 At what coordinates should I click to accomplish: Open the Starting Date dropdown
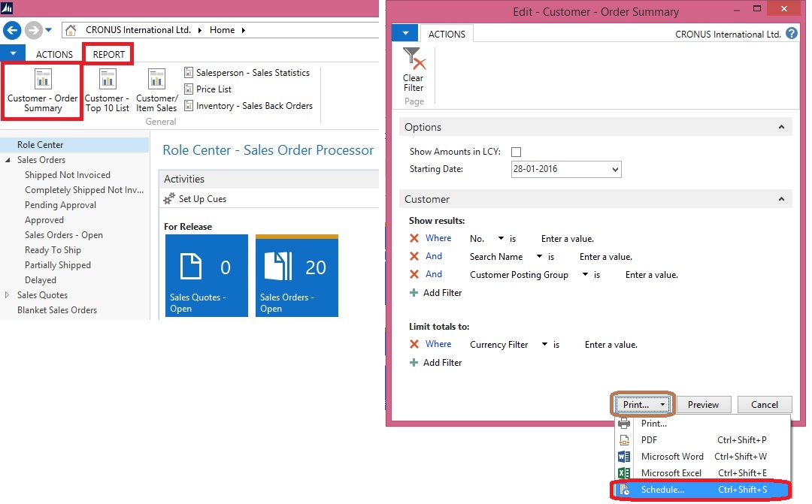616,170
